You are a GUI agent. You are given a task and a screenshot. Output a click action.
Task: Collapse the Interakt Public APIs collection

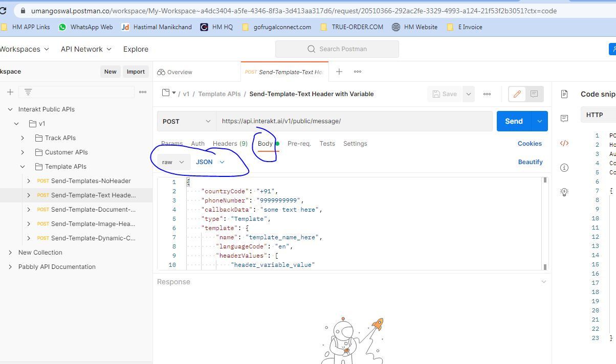pos(10,109)
